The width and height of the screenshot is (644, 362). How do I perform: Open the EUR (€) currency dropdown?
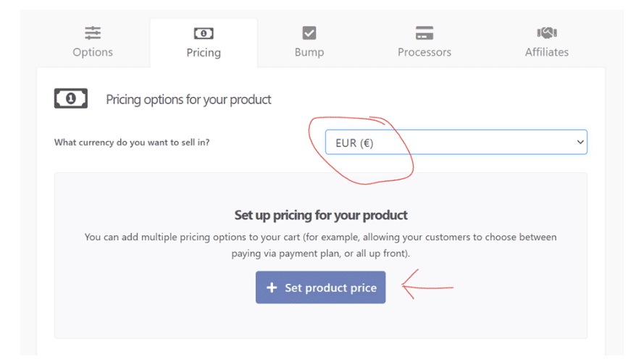tap(456, 143)
